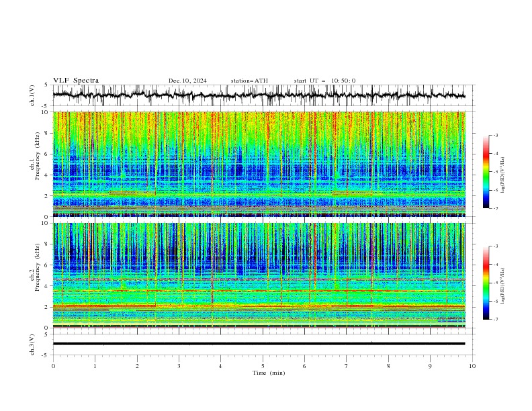Viewport: 532px width, 411px height.
Task: Click the ch.2 spectrogram plot area
Action: point(259,275)
